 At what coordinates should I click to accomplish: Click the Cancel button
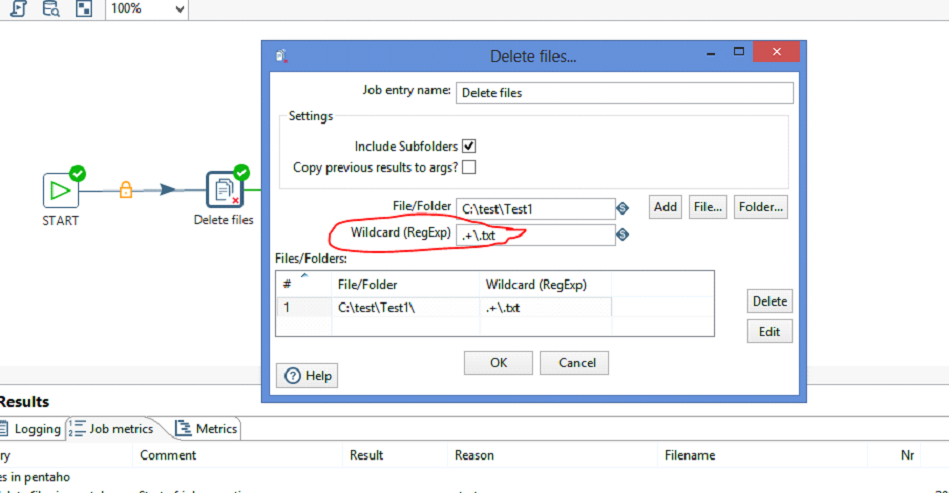point(574,363)
